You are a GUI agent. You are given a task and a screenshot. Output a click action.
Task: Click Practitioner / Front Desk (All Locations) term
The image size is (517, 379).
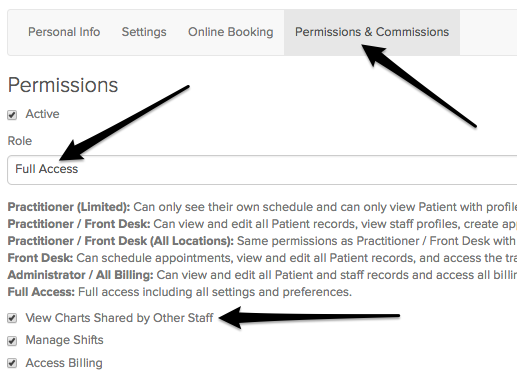[x=121, y=241]
